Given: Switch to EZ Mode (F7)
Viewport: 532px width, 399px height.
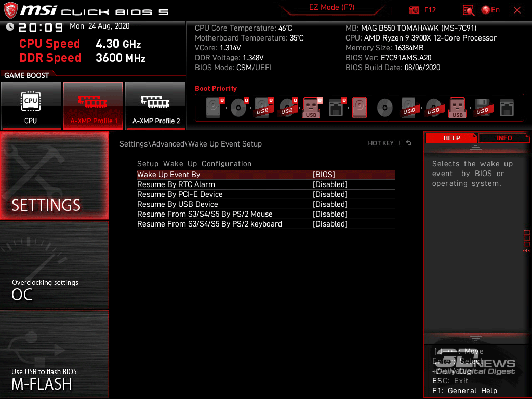Looking at the screenshot, I should tap(332, 7).
